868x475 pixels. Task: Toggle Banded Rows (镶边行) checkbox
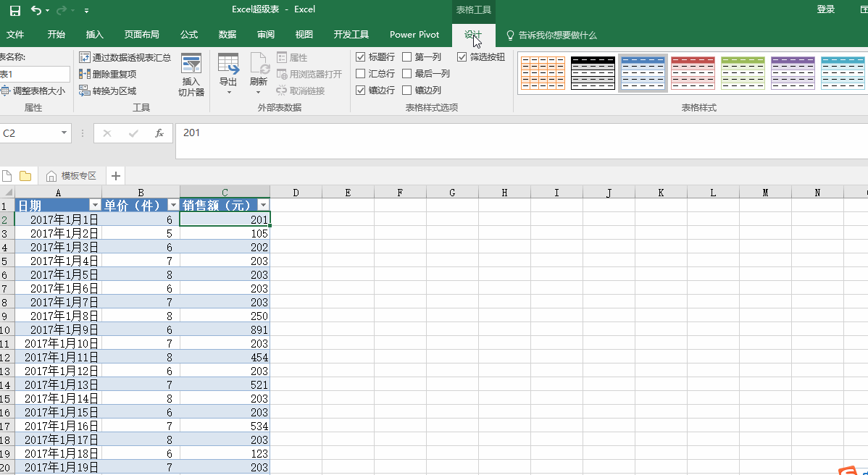click(360, 90)
